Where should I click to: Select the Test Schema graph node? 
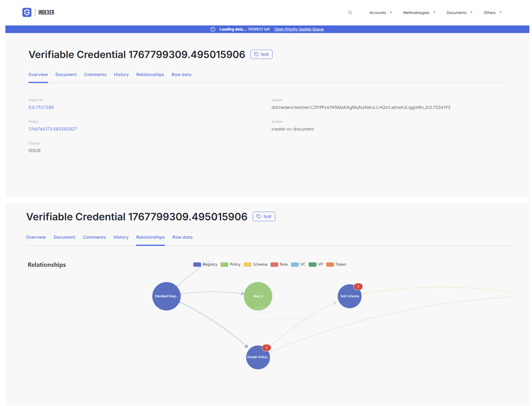coord(349,297)
